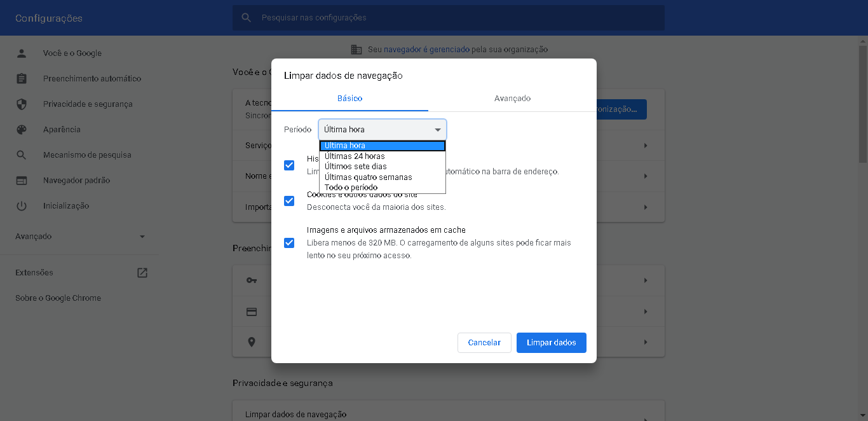This screenshot has width=868, height=421.
Task: Select Últimas 24 horas option
Action: pyautogui.click(x=355, y=156)
